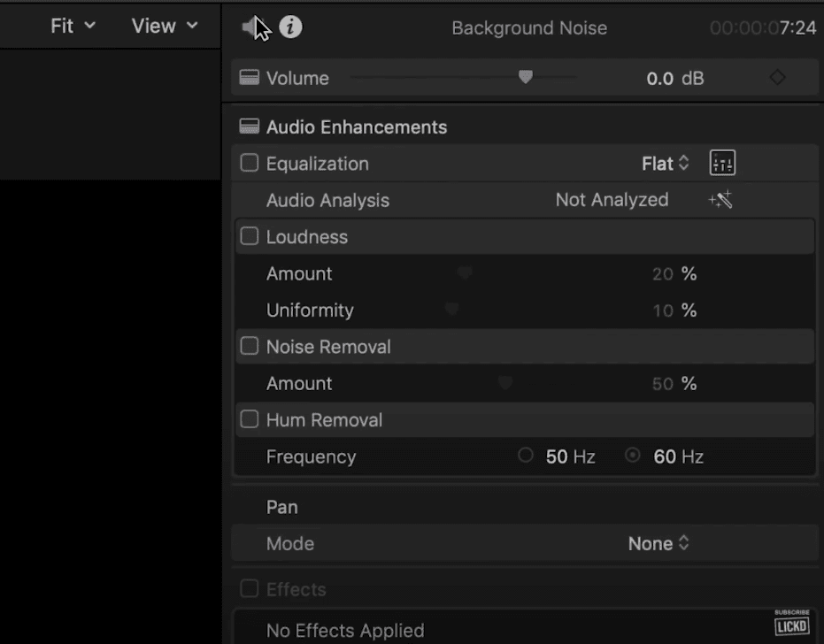Screen dimensions: 824x644
Task: Open the Info inspector icon
Action: point(290,27)
